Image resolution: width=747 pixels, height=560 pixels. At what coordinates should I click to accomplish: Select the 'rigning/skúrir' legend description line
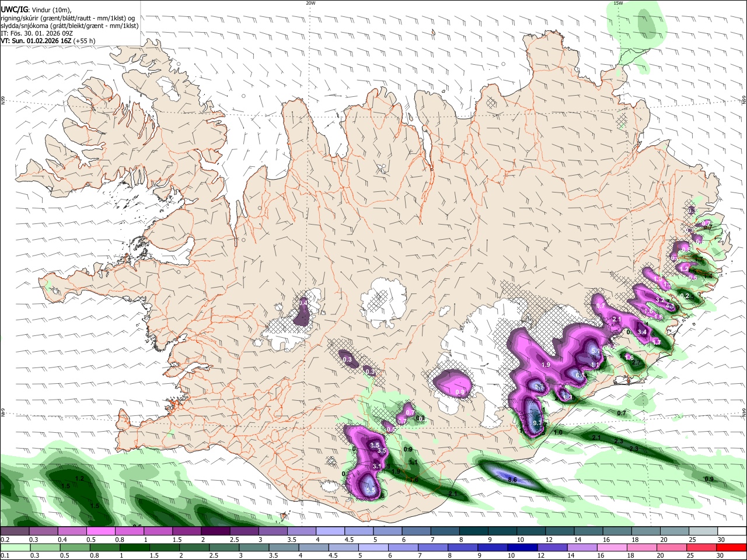pyautogui.click(x=68, y=17)
